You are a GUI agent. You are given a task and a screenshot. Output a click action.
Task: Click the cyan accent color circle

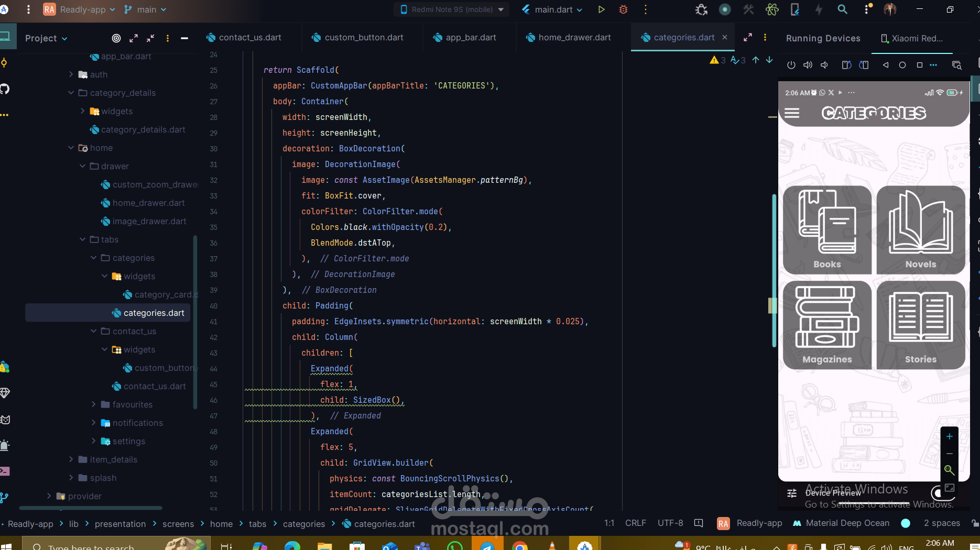click(x=906, y=523)
